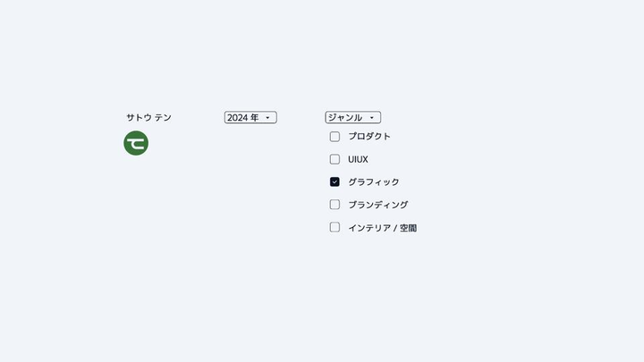Click the arrow icon on the ジャンル dropdown
The width and height of the screenshot is (644, 362).
(x=371, y=118)
